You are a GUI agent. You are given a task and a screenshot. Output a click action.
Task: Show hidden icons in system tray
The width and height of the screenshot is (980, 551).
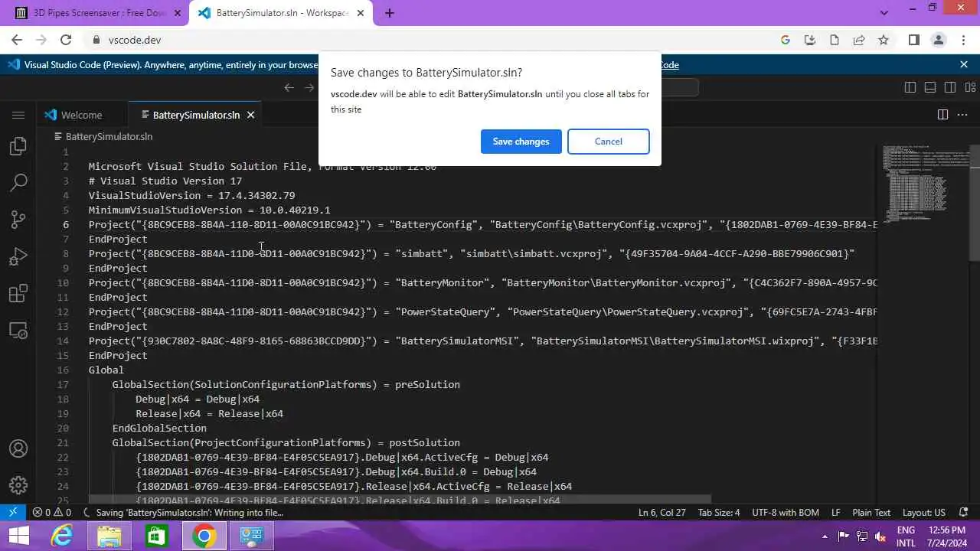tap(825, 536)
